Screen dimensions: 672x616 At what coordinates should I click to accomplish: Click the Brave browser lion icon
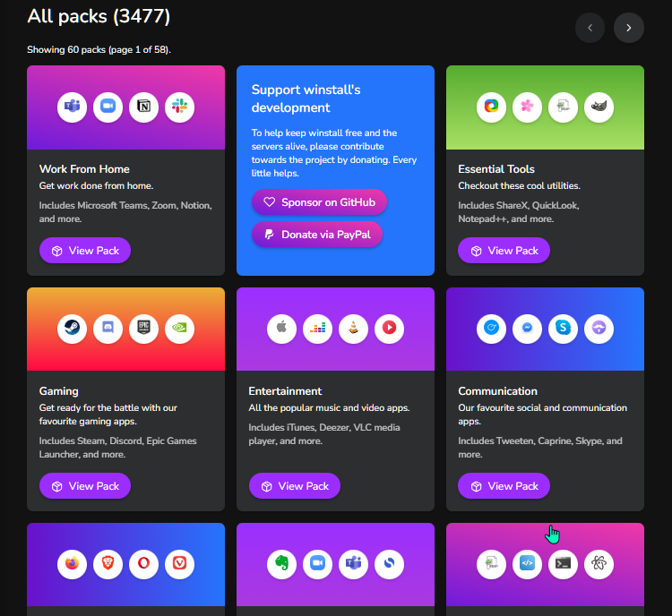108,564
